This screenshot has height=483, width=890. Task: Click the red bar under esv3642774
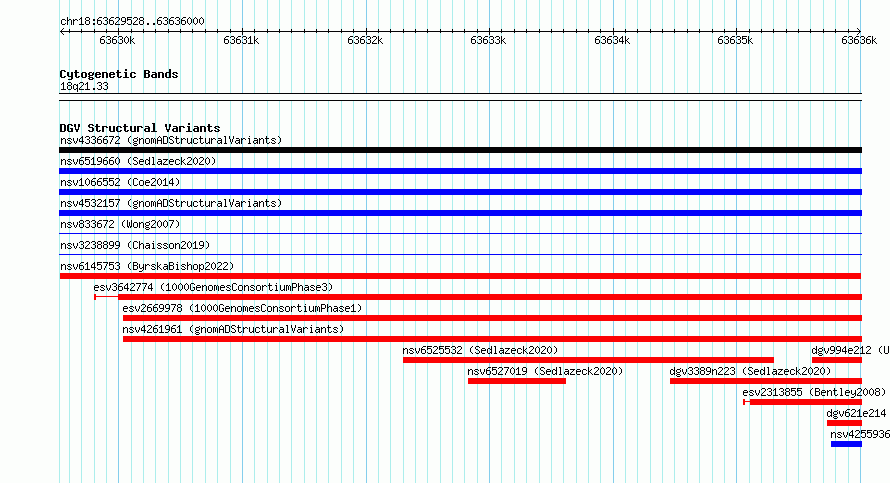(478, 297)
